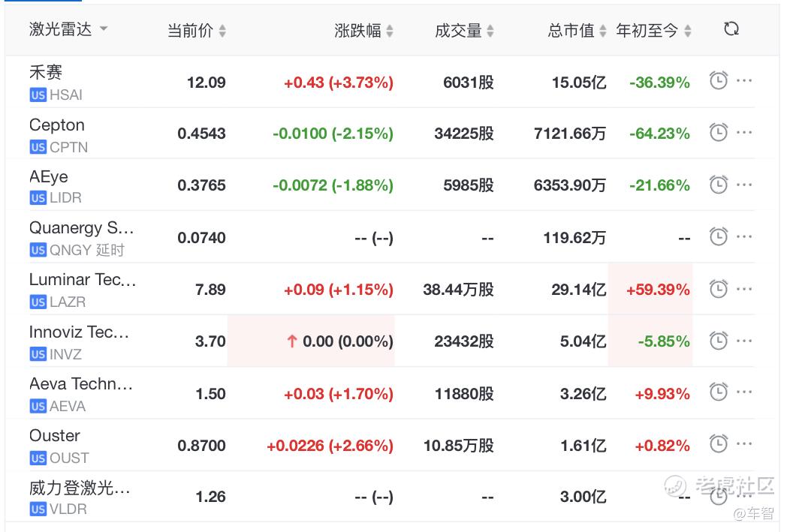This screenshot has height=532, width=790.
Task: Click the Innoviz 0.00 (0.00%) change cell
Action: pyautogui.click(x=339, y=341)
